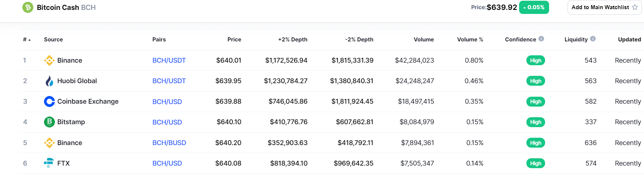Click the 543 liquidity score
Image resolution: width=644 pixels, height=185 pixels.
pos(591,60)
